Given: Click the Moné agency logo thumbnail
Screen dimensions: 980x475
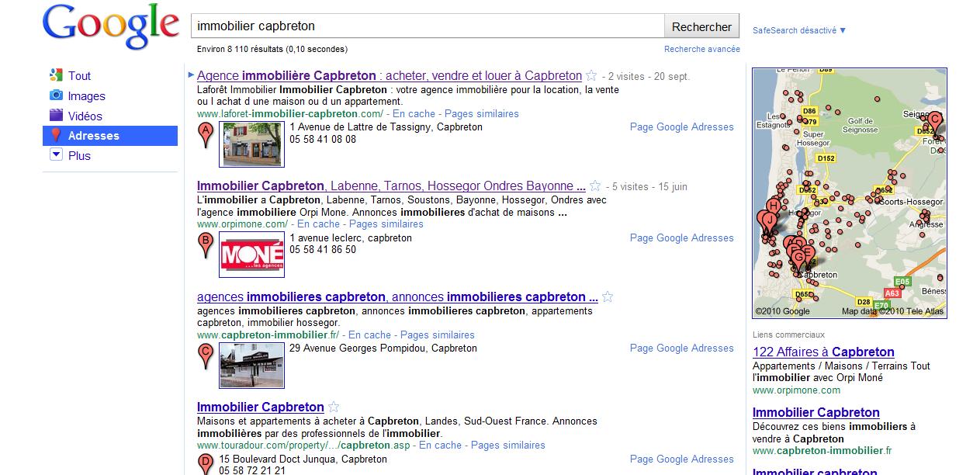Looking at the screenshot, I should pos(251,255).
